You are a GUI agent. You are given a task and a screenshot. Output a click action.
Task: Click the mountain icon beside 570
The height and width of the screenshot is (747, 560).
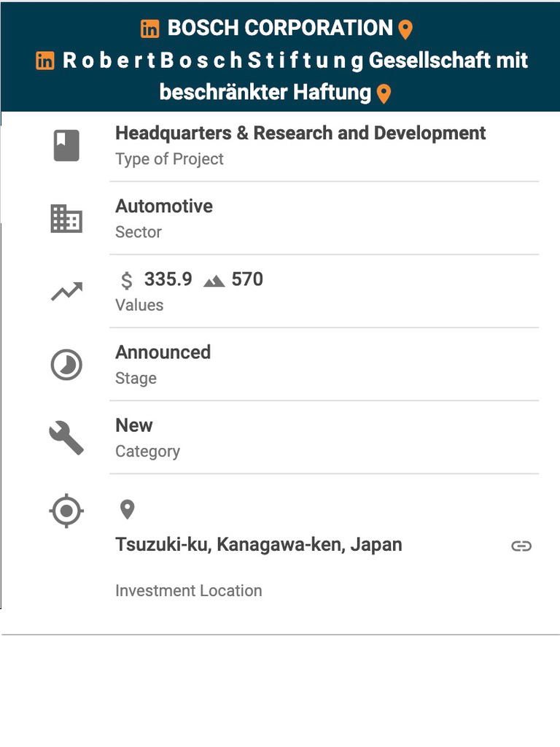(214, 281)
